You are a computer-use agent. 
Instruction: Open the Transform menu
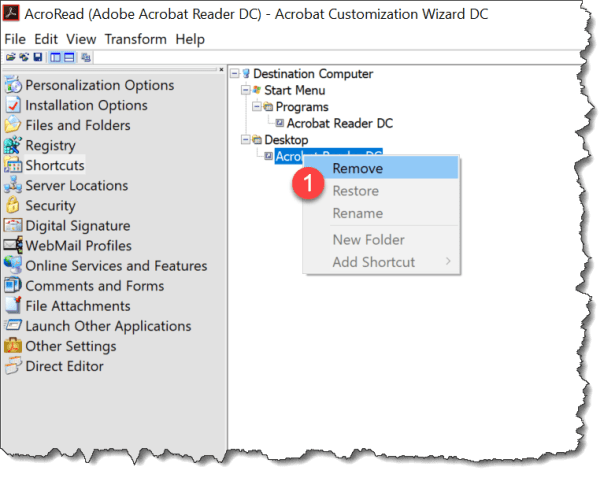135,39
